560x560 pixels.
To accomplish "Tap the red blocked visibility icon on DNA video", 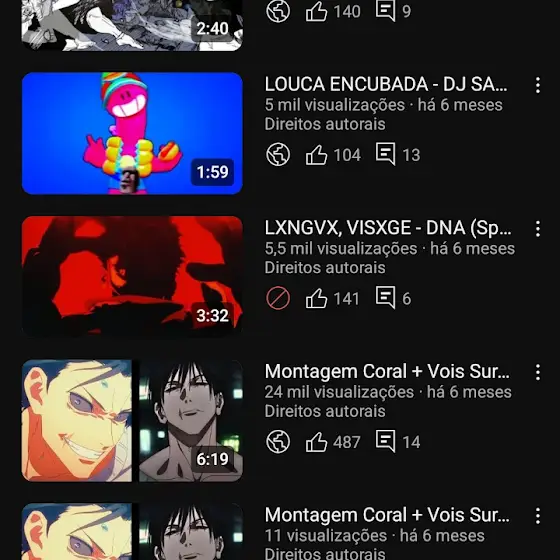I will (278, 298).
